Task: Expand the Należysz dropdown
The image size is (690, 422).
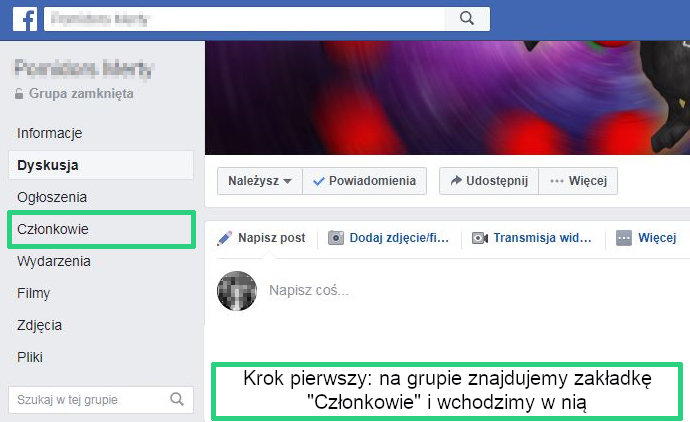Action: (260, 181)
